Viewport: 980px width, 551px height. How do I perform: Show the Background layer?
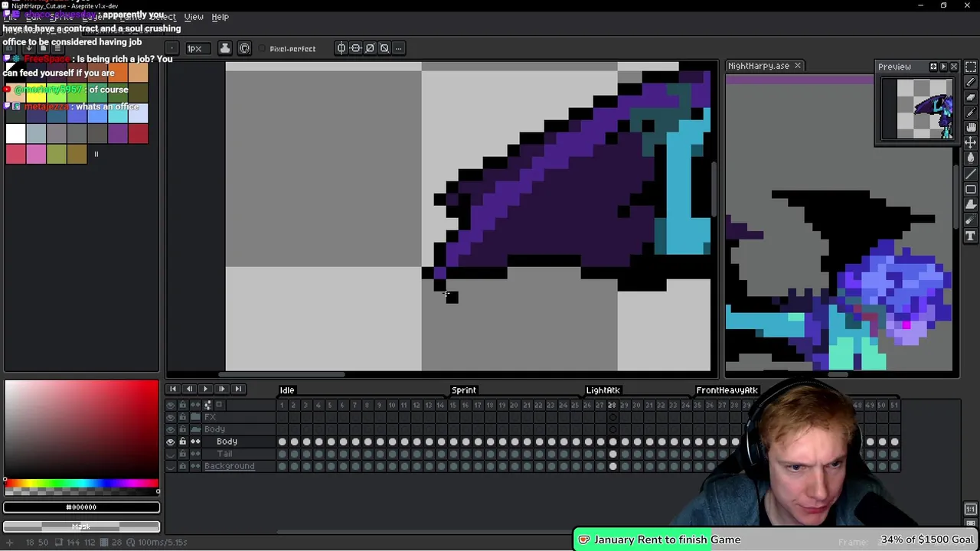[x=171, y=466]
